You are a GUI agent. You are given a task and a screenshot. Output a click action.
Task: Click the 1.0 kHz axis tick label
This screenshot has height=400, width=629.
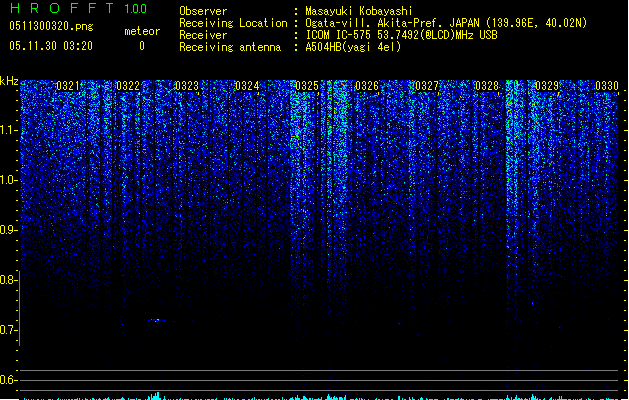click(x=8, y=180)
